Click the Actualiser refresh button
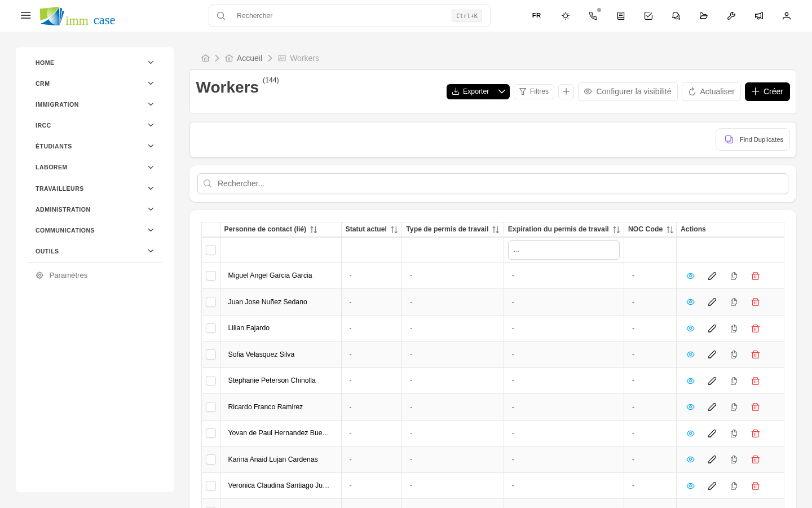This screenshot has height=508, width=812. coord(711,91)
